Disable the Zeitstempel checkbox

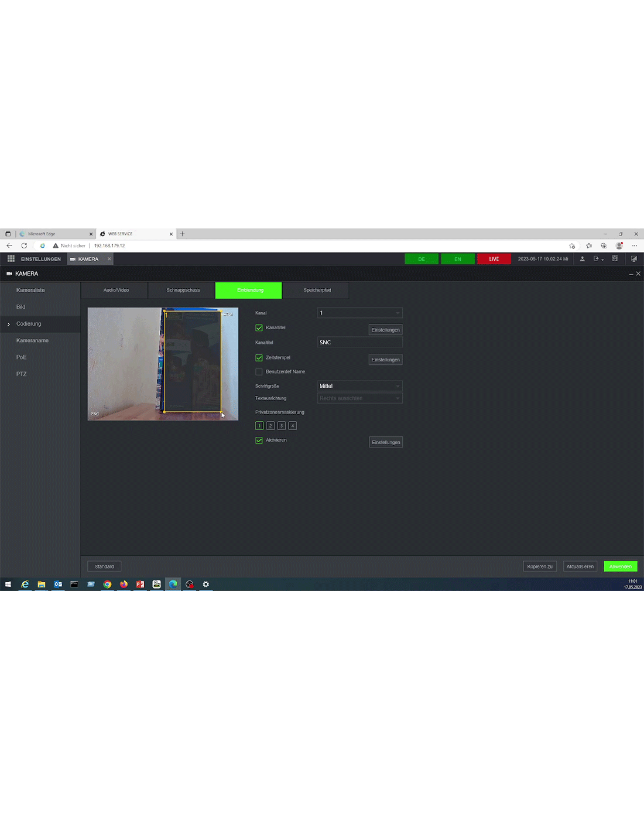tap(259, 358)
